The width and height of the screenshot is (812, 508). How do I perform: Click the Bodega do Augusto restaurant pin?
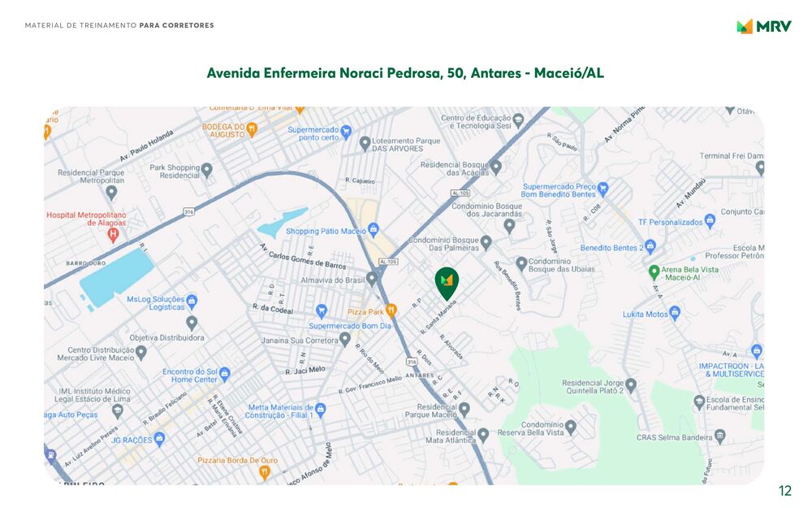coord(252,129)
